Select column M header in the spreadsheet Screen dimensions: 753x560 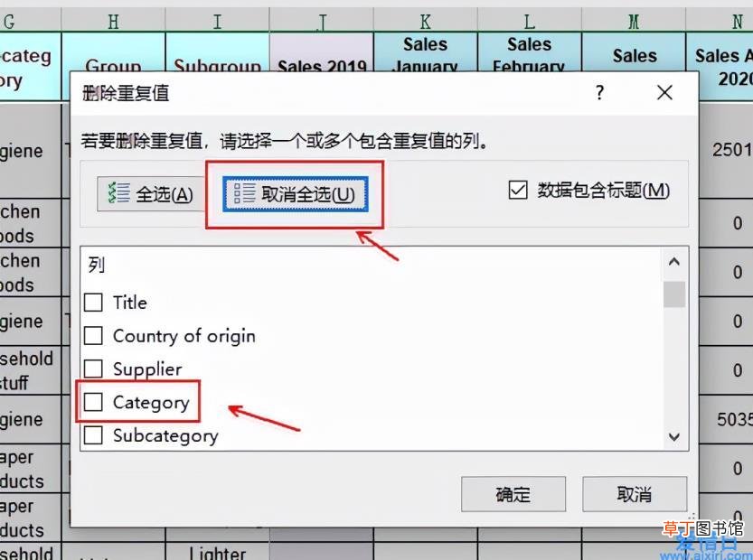634,21
